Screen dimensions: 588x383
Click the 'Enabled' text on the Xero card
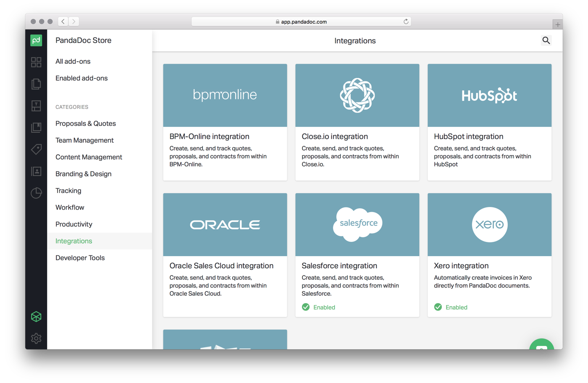[457, 307]
